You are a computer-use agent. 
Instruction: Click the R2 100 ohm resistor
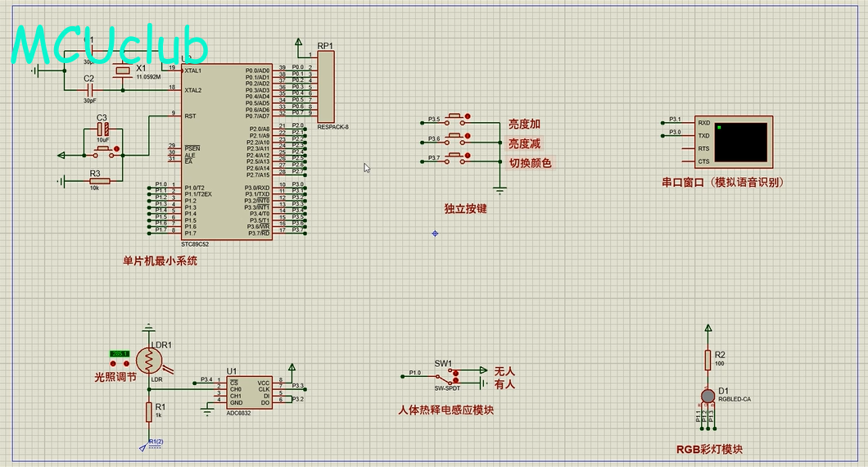pyautogui.click(x=708, y=360)
